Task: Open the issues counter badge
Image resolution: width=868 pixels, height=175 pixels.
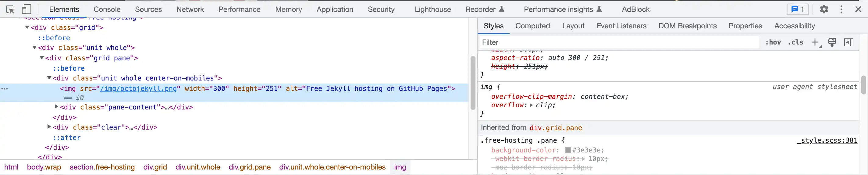Action: [x=797, y=9]
